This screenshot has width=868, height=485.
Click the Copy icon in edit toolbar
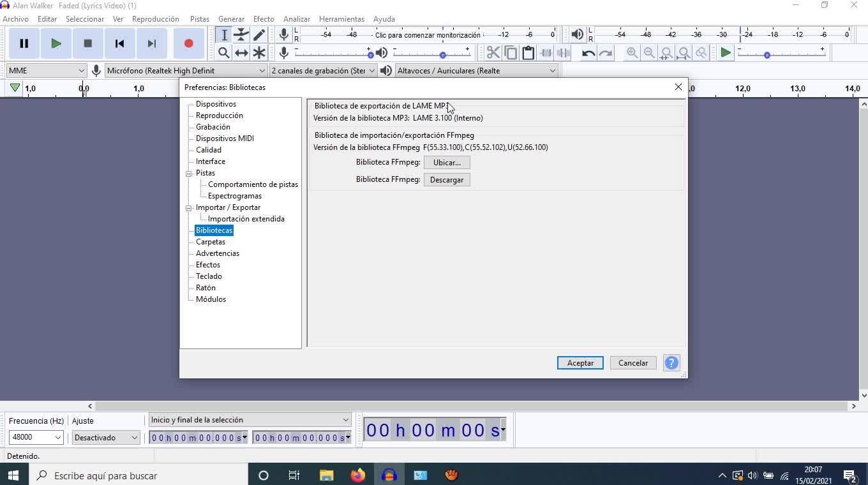(511, 53)
